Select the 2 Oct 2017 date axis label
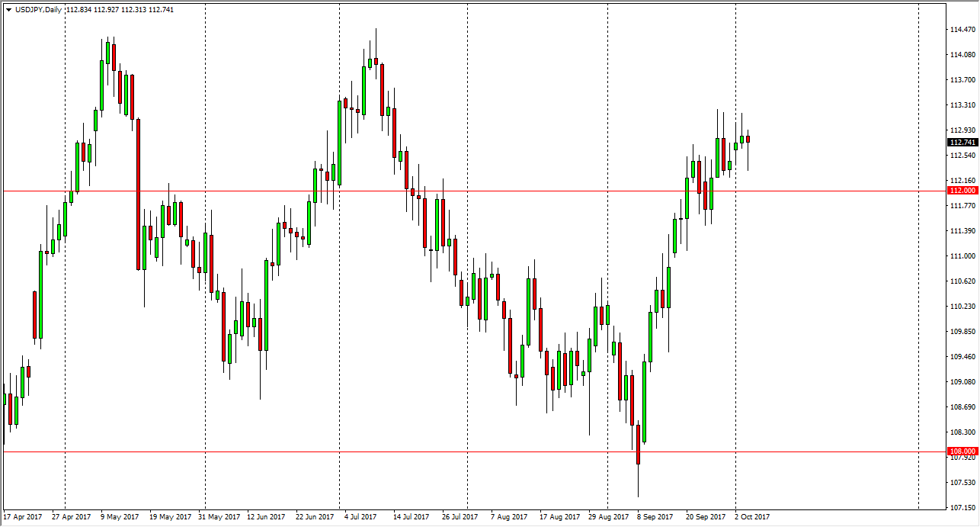The image size is (980, 527). tap(752, 516)
